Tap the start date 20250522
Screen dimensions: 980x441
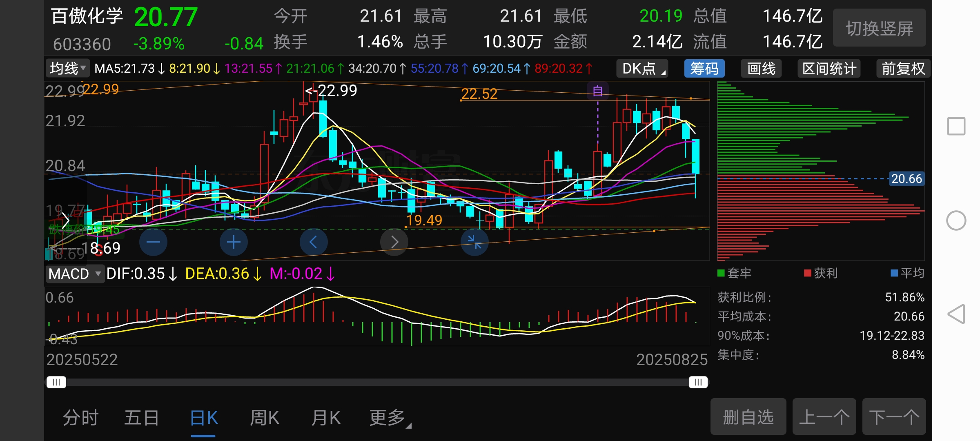[x=82, y=360]
